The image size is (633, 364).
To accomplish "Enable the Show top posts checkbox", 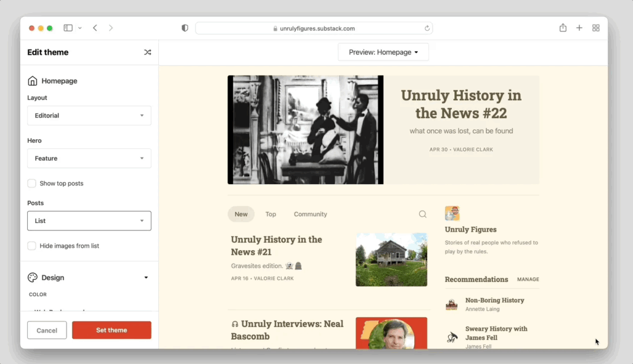I will point(32,184).
